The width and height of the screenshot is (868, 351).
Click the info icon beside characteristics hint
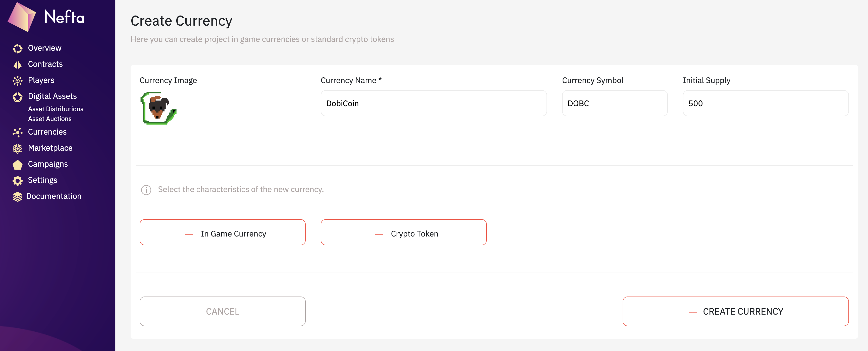click(x=146, y=190)
